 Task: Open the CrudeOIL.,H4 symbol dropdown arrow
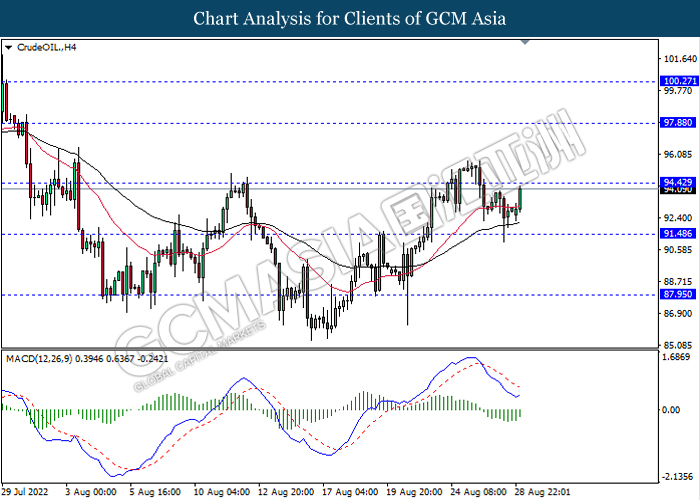click(x=8, y=48)
